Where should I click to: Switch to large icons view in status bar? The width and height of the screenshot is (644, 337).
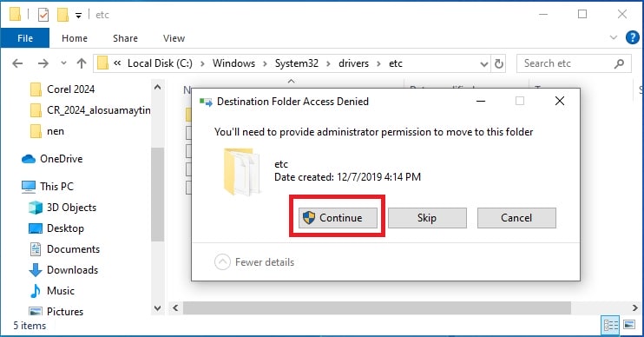coord(629,325)
